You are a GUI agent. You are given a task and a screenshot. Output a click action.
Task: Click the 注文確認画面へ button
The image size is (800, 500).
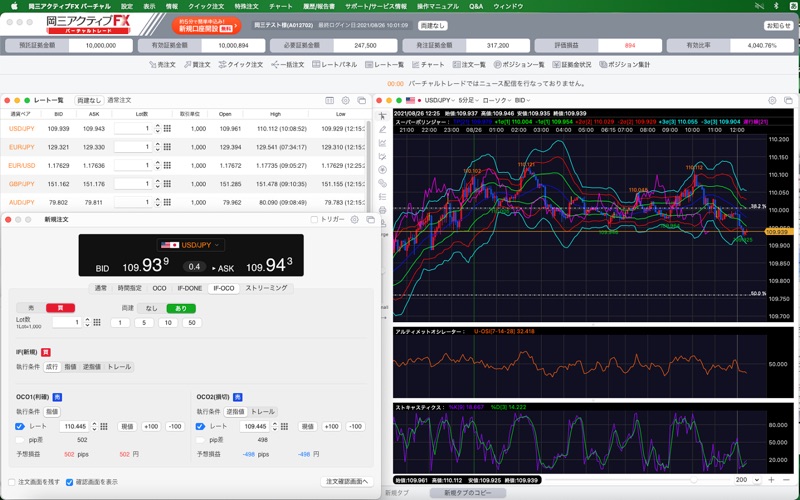(347, 482)
